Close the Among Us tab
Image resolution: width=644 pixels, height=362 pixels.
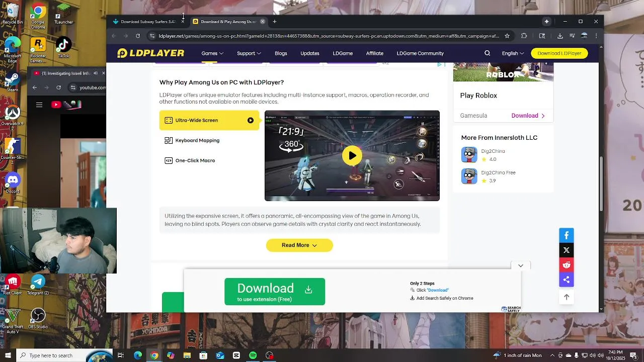263,22
